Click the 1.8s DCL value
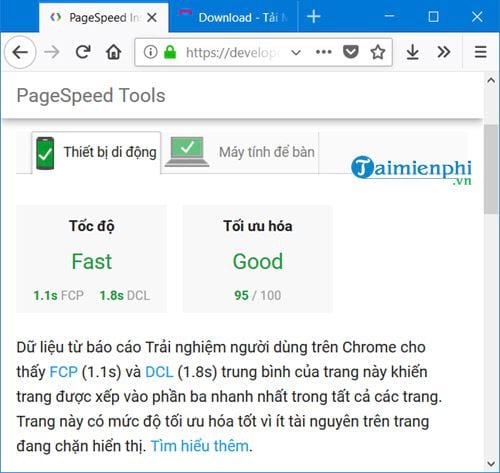The image size is (500, 473). point(125,295)
